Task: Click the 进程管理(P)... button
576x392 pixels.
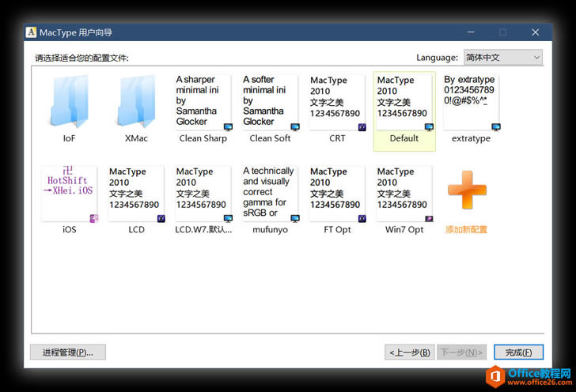Action: click(68, 352)
